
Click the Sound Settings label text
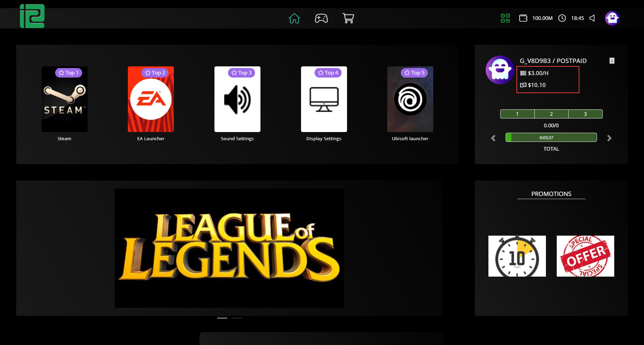(237, 139)
